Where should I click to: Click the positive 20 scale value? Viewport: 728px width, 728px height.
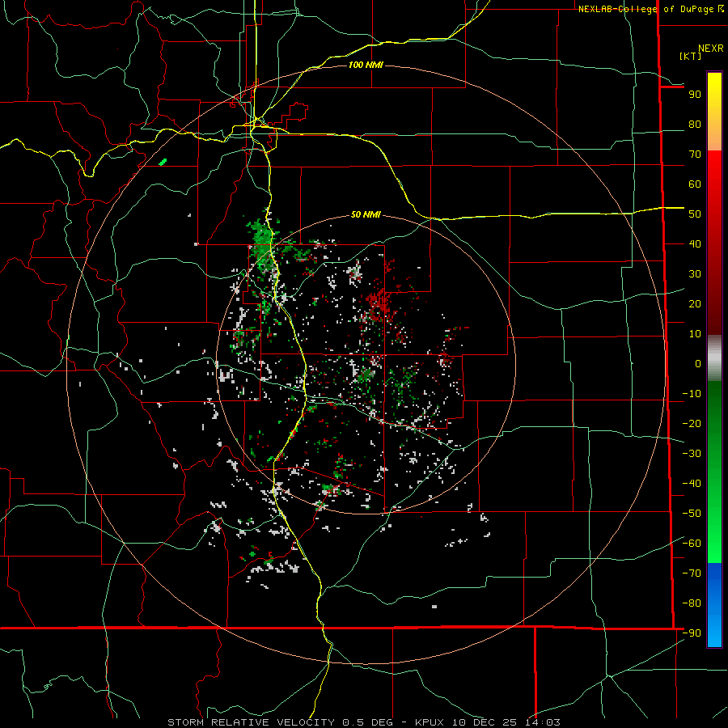695,304
